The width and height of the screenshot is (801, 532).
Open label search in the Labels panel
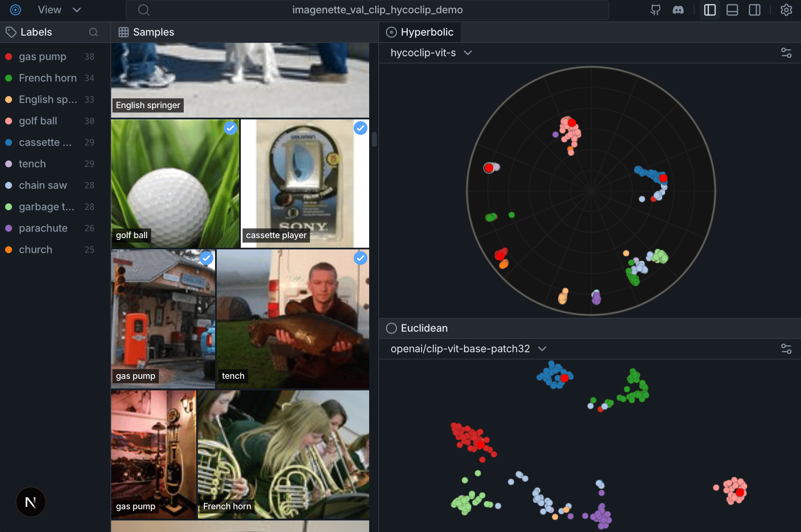(x=94, y=32)
